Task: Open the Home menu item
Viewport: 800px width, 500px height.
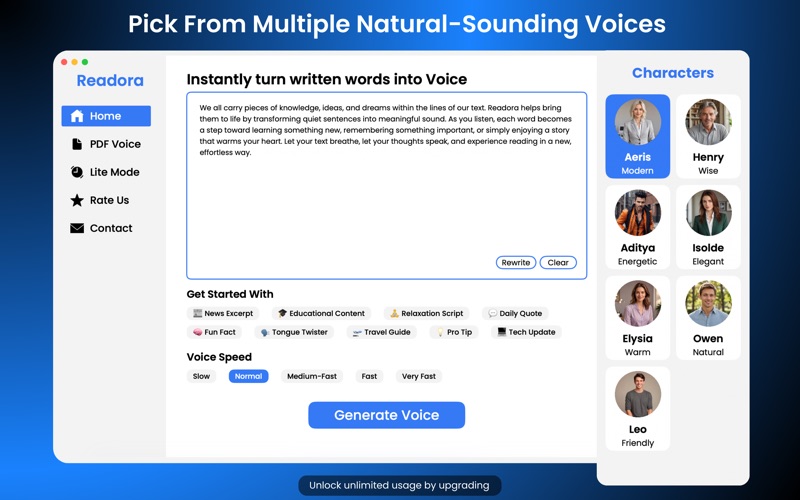Action: click(x=106, y=116)
